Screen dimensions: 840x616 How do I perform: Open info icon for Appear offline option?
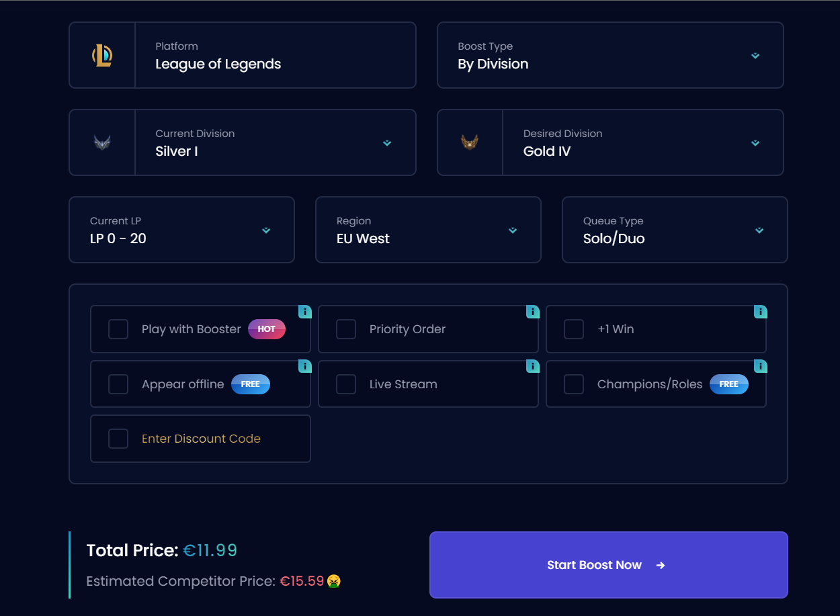click(x=304, y=366)
